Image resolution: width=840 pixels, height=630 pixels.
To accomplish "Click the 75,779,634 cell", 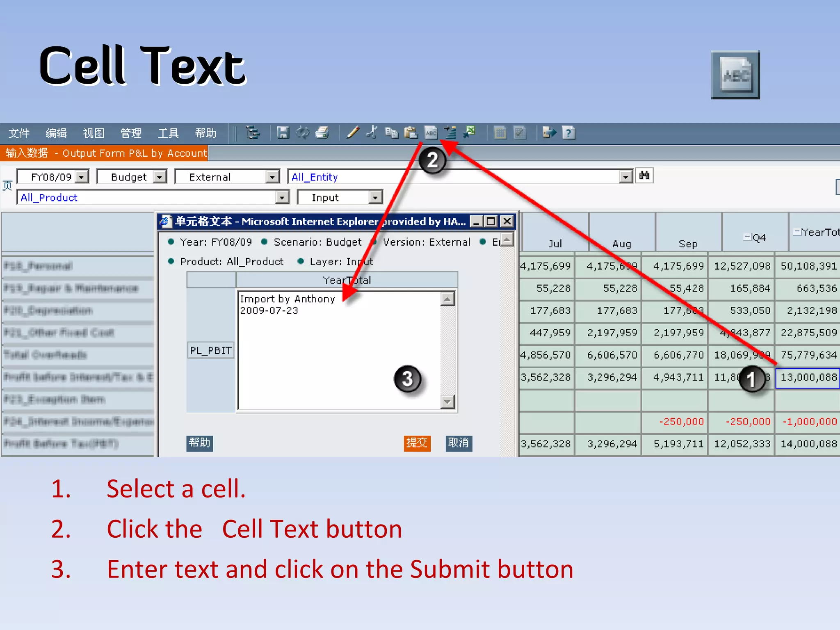I will 808,355.
